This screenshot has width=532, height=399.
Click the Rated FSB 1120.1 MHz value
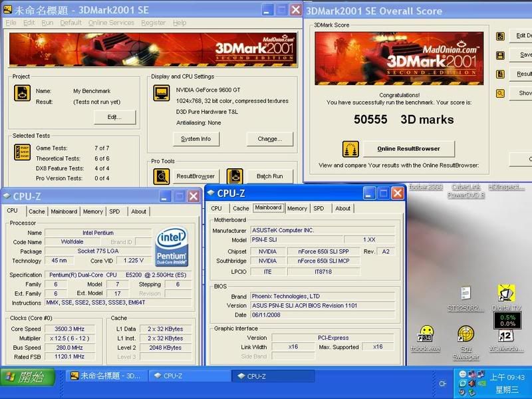(x=70, y=356)
